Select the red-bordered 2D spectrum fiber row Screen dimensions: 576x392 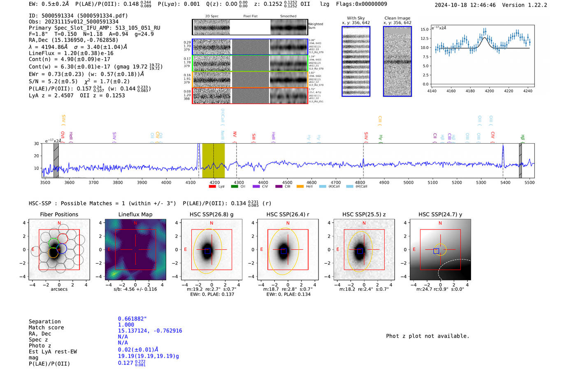tap(250, 95)
